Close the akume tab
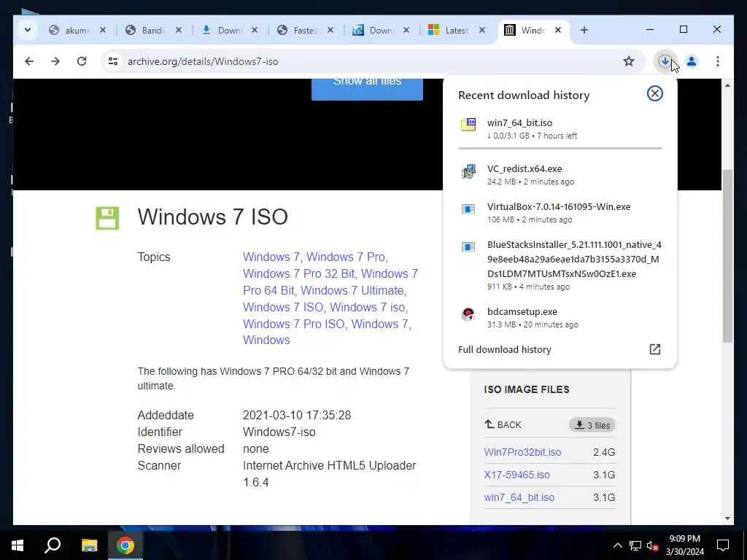 click(103, 30)
